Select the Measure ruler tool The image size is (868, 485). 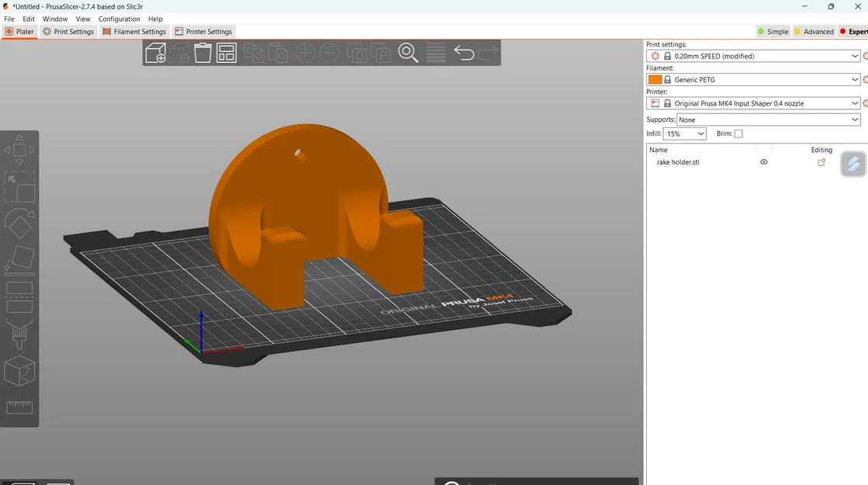[19, 407]
